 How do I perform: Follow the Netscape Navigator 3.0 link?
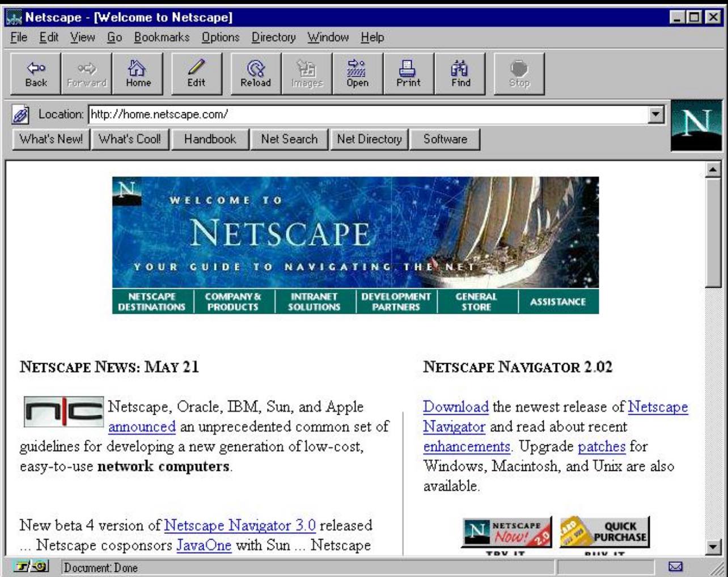click(240, 525)
